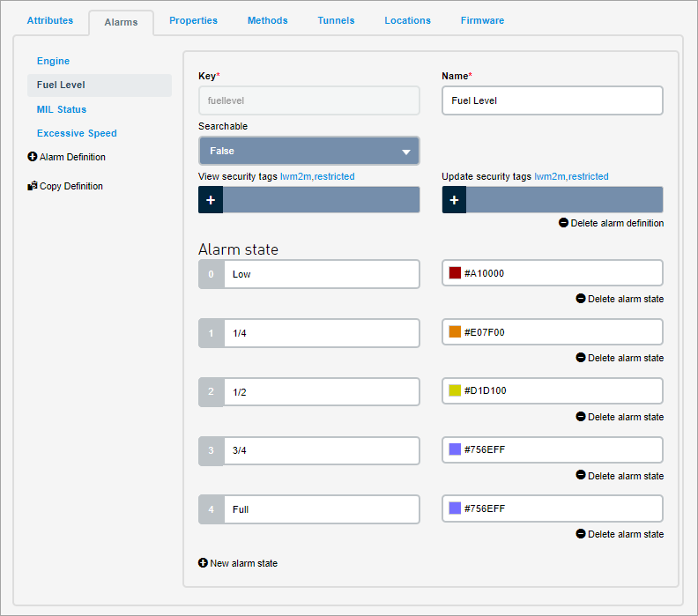
Task: Open the Excessive Speed alarm definition
Action: point(77,134)
